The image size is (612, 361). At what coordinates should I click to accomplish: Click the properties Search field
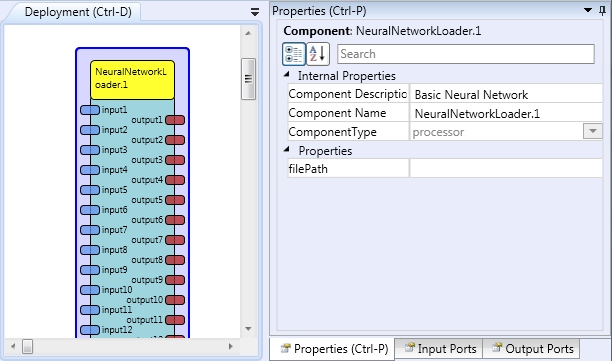click(x=466, y=54)
